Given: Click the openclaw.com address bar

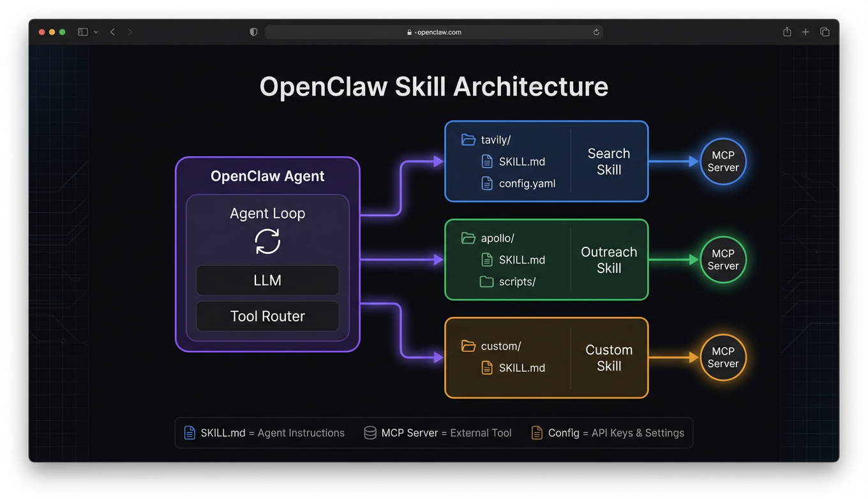Looking at the screenshot, I should (x=434, y=32).
